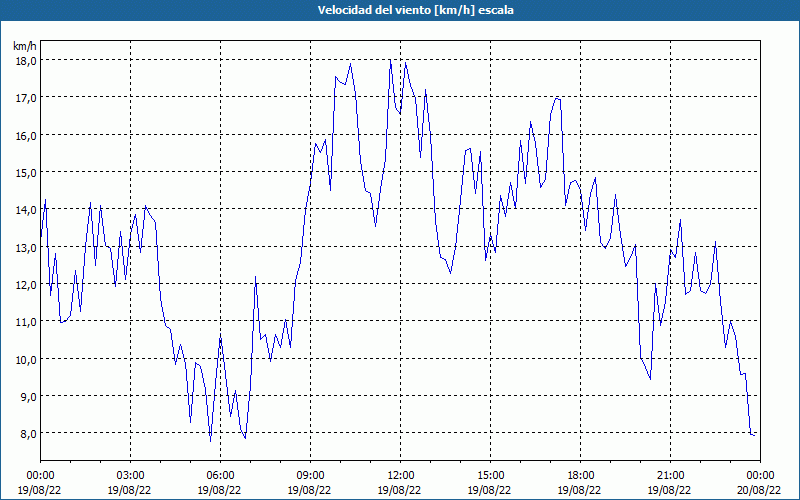800x500 pixels.
Task: Click the 18,0 y-axis label
Action: [x=25, y=60]
